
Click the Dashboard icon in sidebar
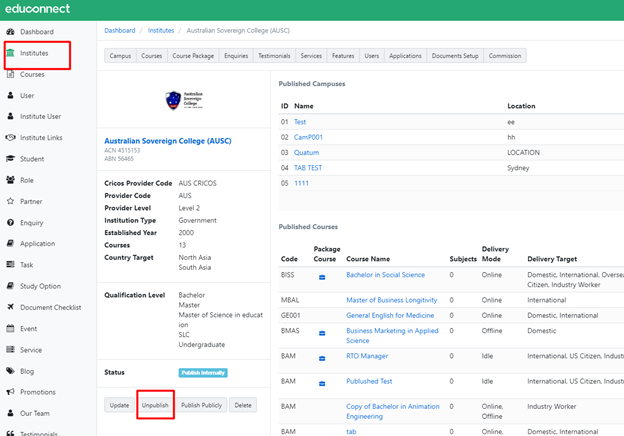point(10,32)
